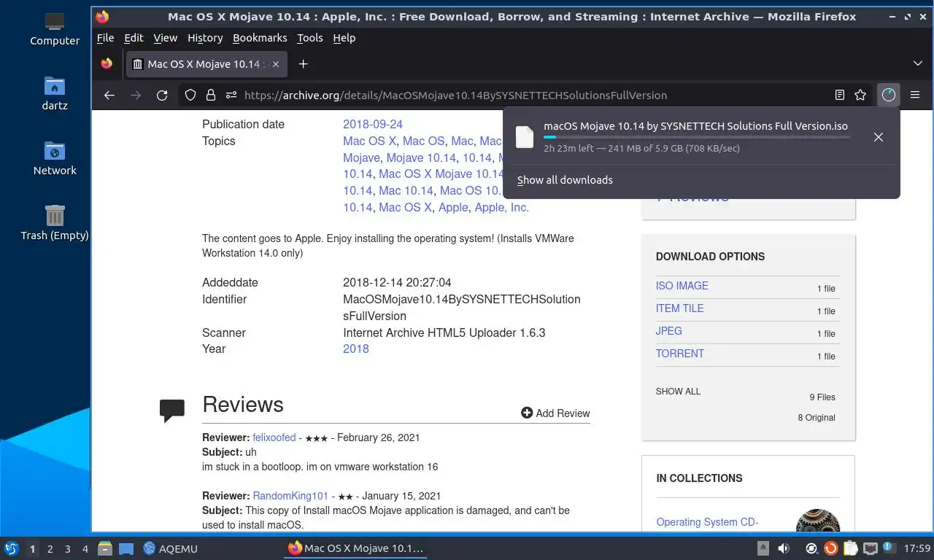List all tabs dropdown arrow
934x560 pixels.
pos(918,63)
